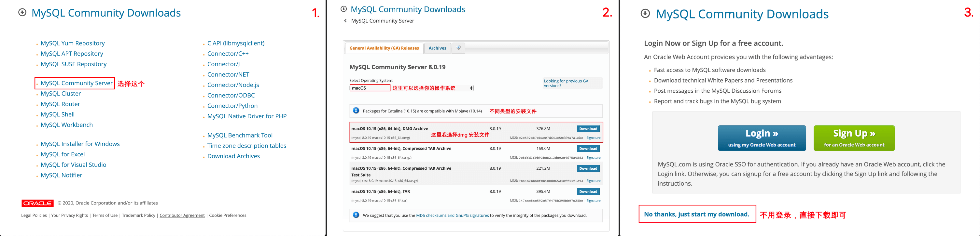
Task: Open the Connector/Python link
Action: click(x=232, y=106)
